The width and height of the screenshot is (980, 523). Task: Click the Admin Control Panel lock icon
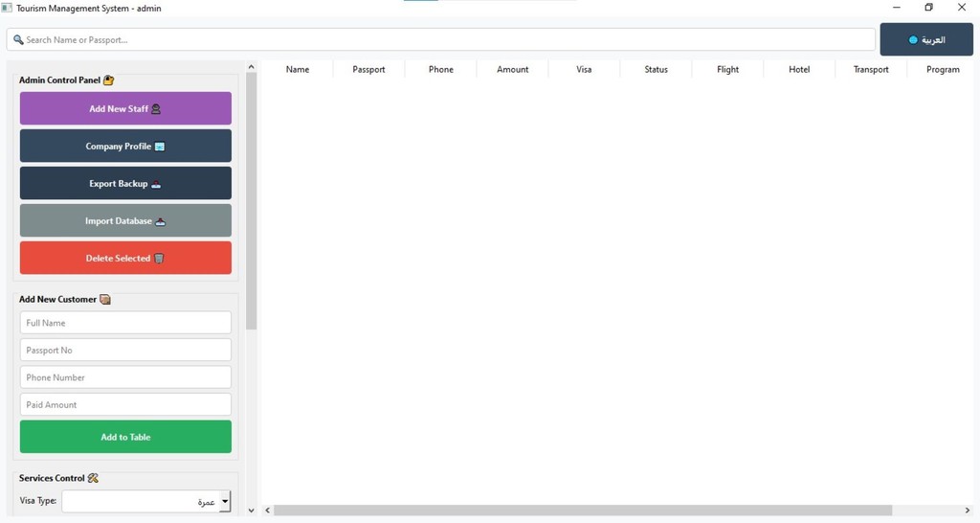[x=109, y=80]
